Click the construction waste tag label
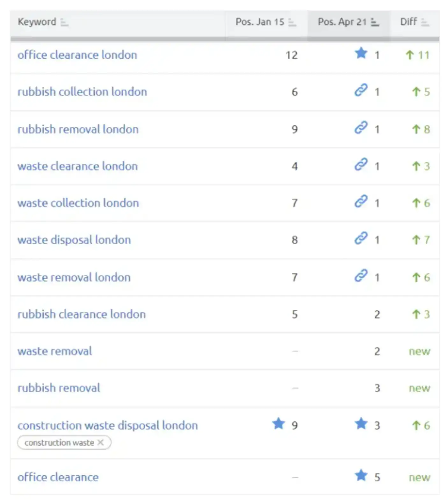This screenshot has width=448, height=504. coord(59,443)
